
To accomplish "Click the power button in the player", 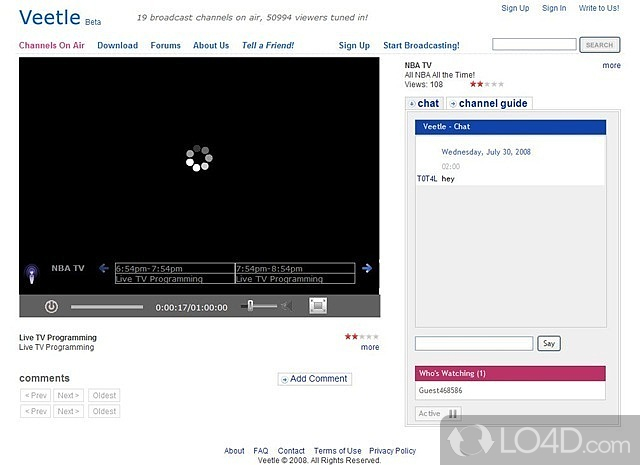I will tap(51, 306).
